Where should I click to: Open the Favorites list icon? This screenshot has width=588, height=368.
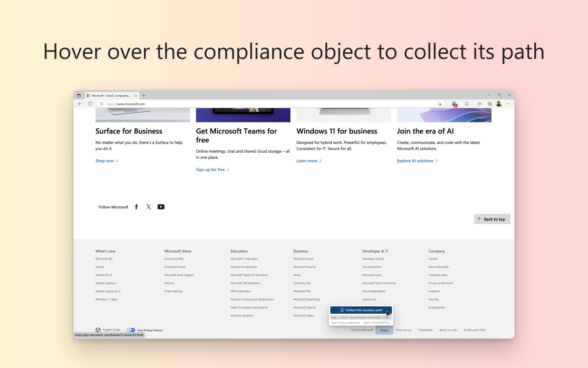(479, 104)
